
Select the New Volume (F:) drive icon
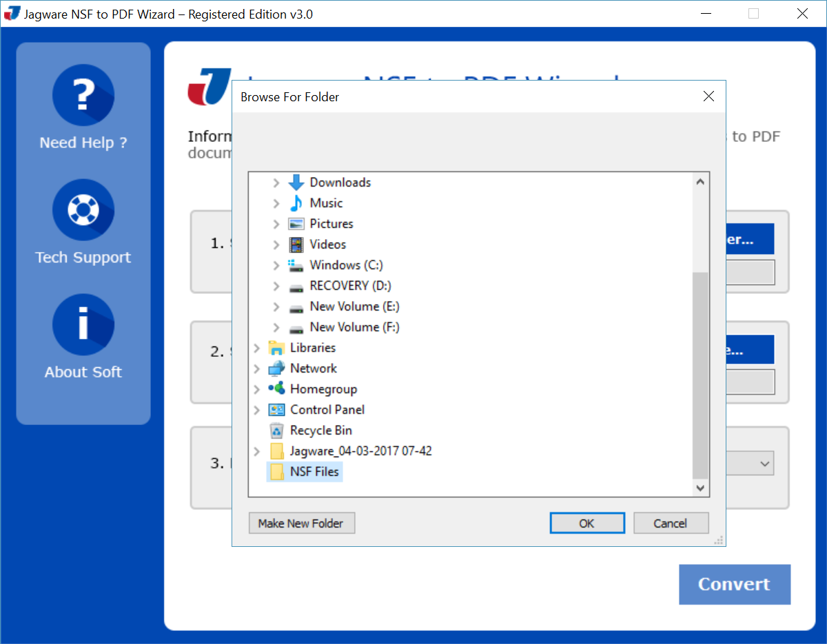click(296, 328)
